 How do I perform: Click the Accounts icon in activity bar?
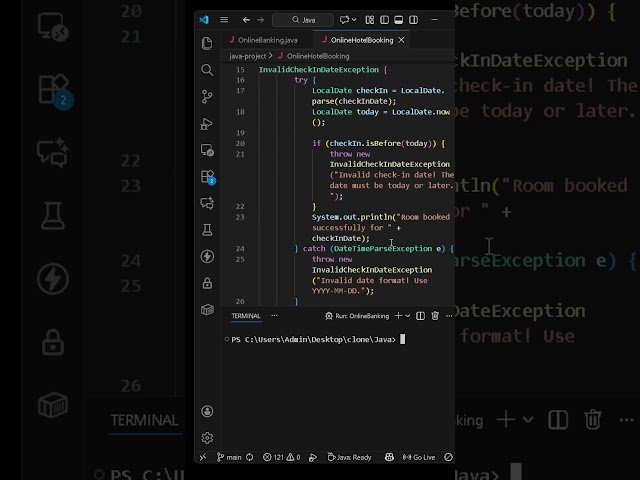207,411
